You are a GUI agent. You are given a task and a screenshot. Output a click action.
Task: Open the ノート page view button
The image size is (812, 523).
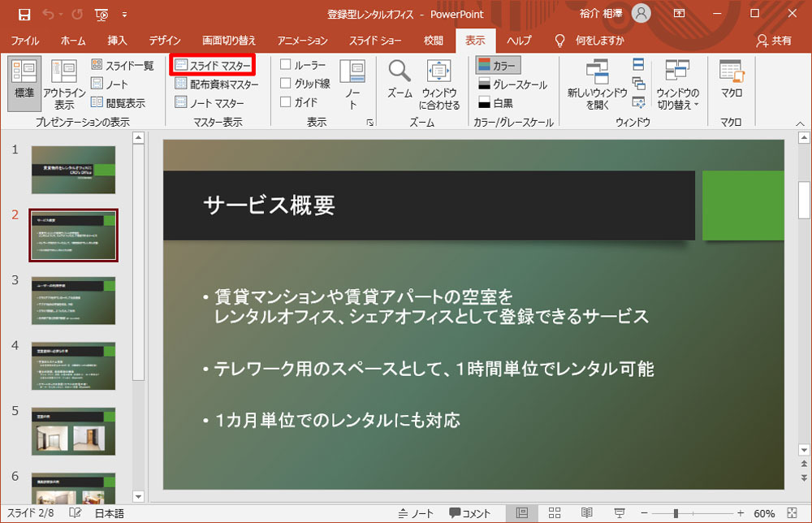[x=110, y=84]
